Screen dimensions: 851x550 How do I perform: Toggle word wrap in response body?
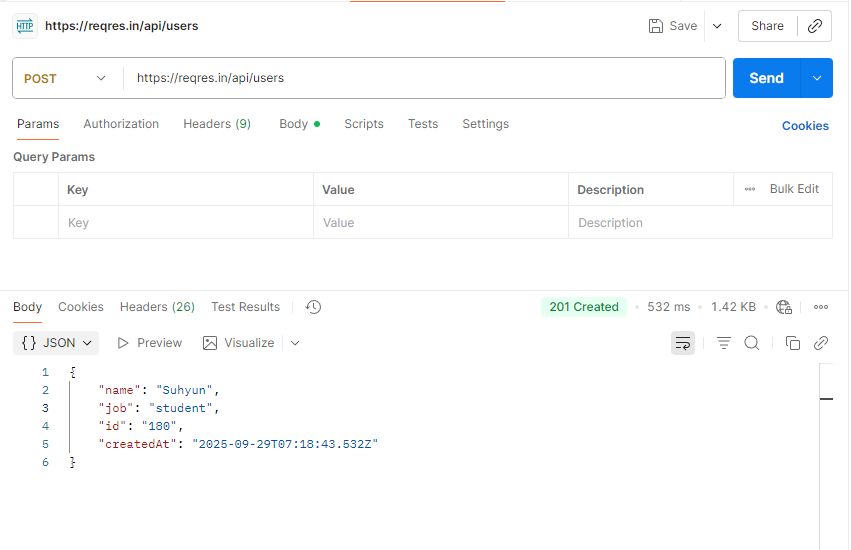click(683, 343)
